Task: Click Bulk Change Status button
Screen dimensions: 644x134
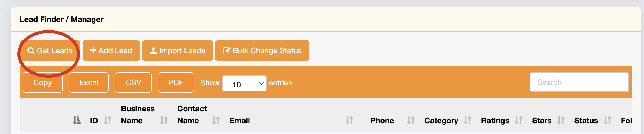Action: click(262, 51)
